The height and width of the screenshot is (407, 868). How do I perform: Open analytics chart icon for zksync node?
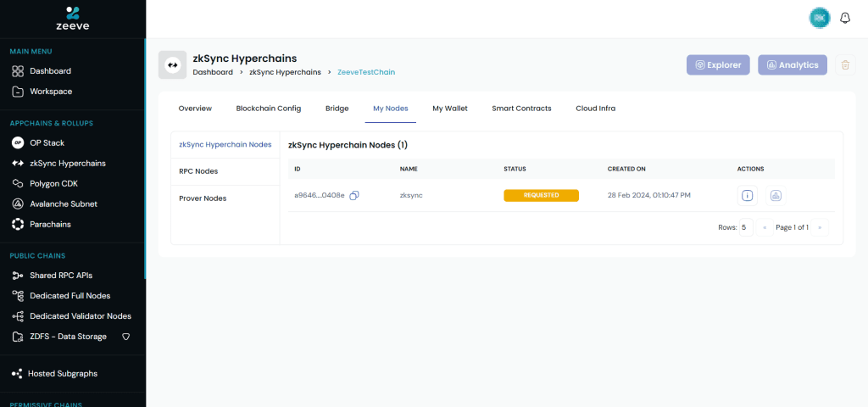click(776, 196)
